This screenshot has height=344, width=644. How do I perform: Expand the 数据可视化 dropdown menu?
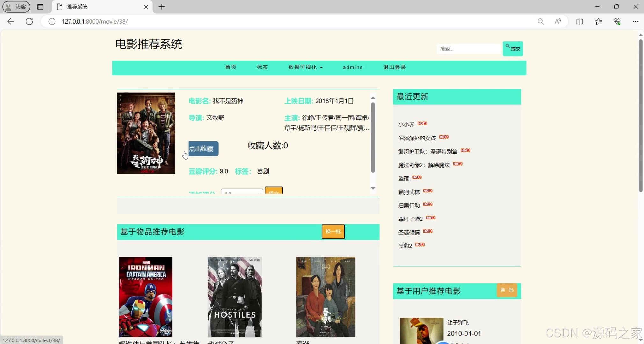(305, 67)
